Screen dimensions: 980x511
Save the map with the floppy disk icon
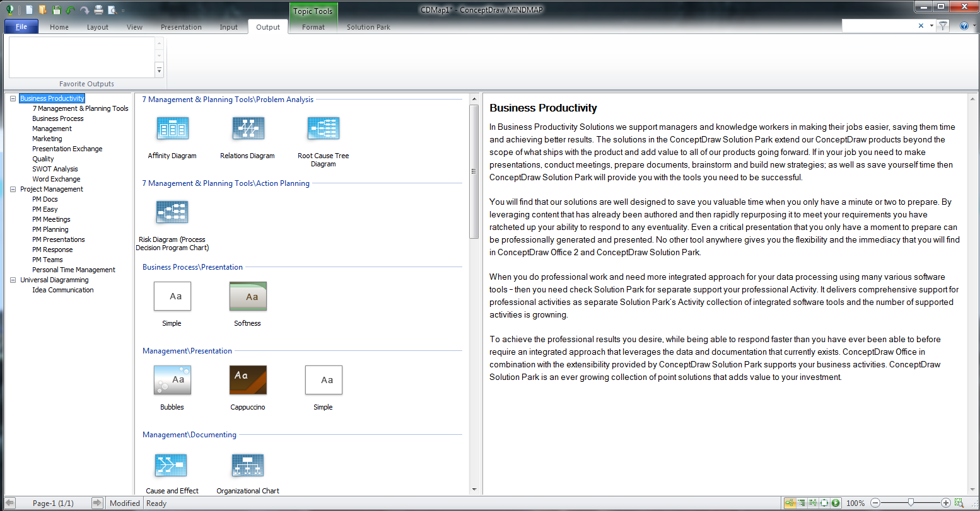tap(57, 10)
